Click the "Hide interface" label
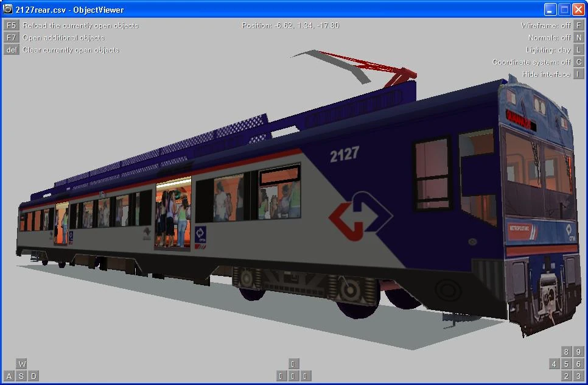588x385 pixels. (x=546, y=74)
